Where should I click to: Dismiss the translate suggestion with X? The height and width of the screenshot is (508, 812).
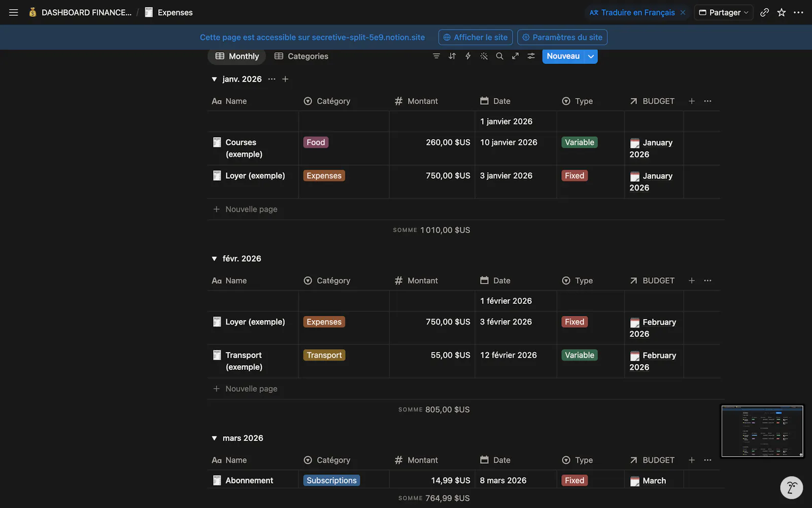click(x=683, y=12)
